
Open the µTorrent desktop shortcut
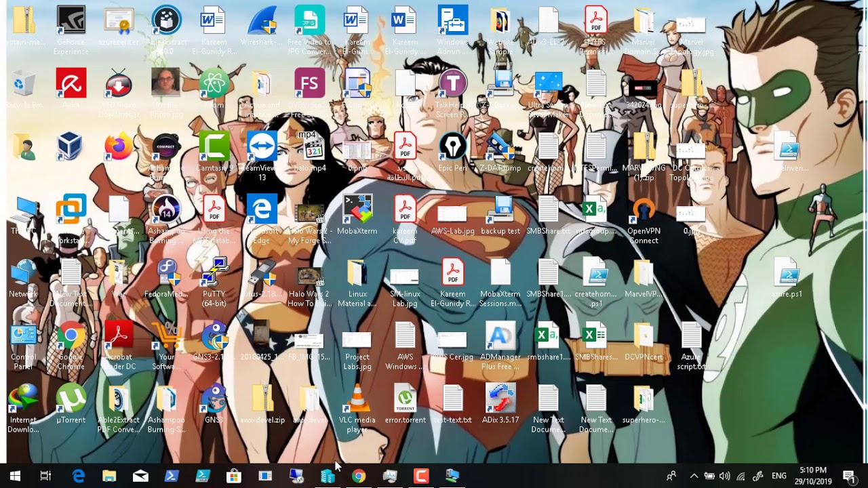[71, 399]
